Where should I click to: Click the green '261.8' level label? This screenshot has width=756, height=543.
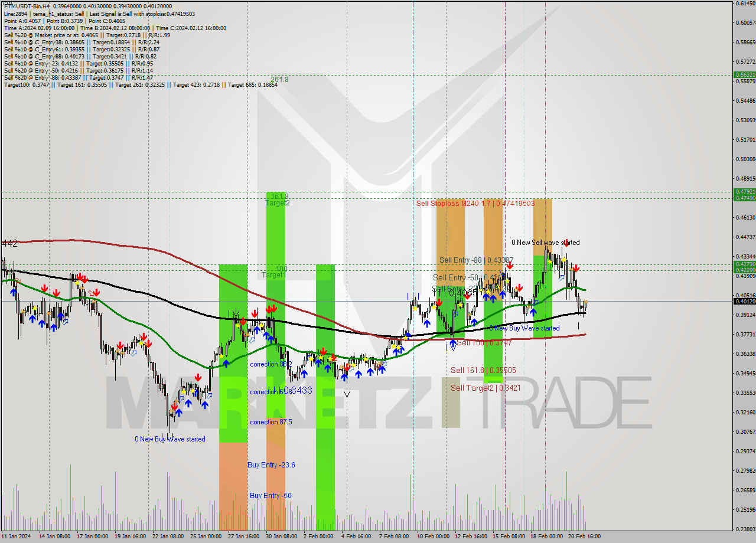[279, 79]
